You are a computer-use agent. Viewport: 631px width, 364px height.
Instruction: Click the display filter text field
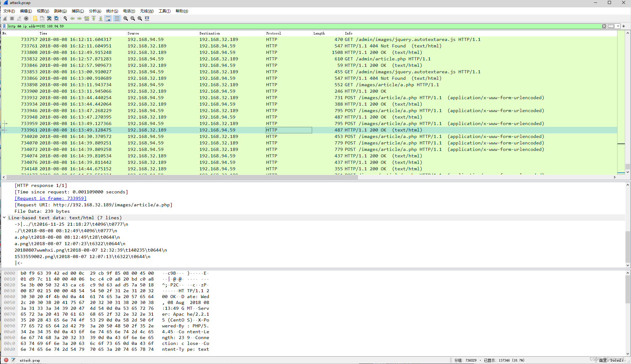click(x=304, y=26)
